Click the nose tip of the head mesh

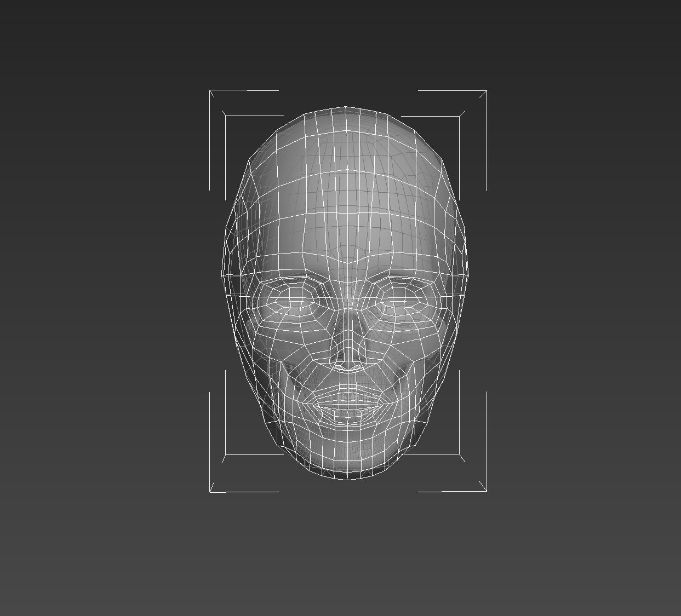(347, 359)
